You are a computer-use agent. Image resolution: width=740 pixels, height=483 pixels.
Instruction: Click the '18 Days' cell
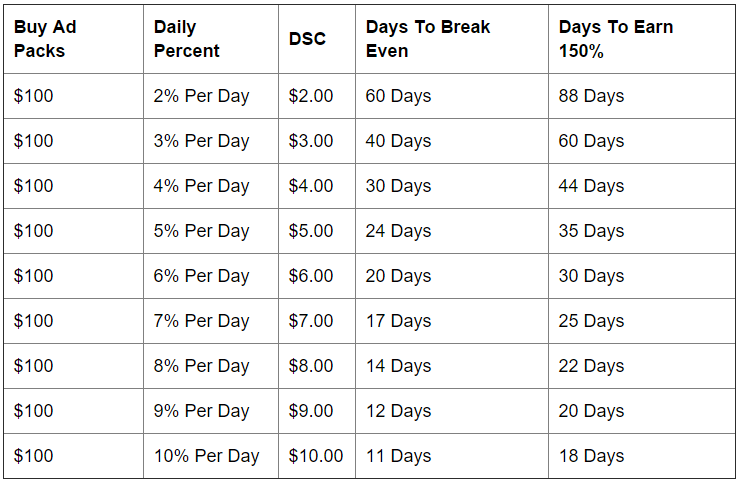(591, 456)
